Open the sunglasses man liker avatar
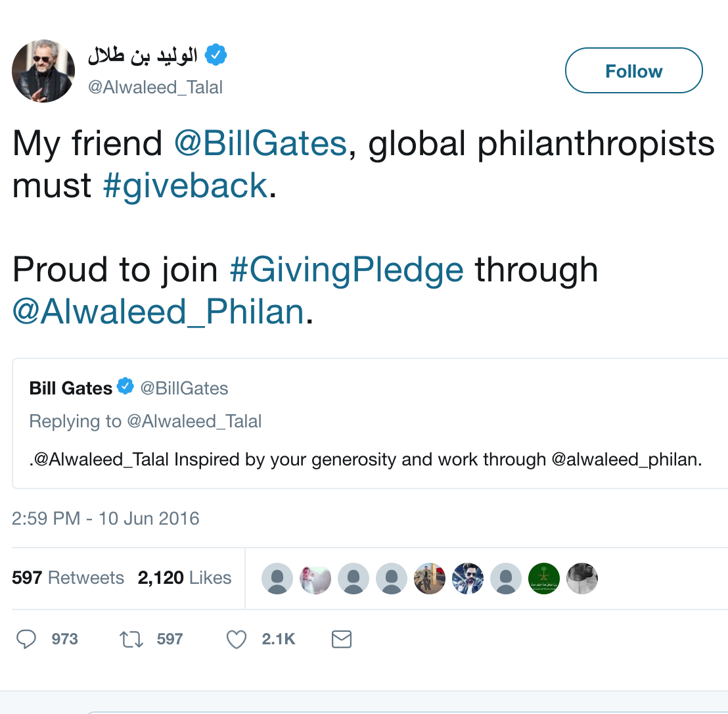Image resolution: width=728 pixels, height=714 pixels. pos(468,579)
